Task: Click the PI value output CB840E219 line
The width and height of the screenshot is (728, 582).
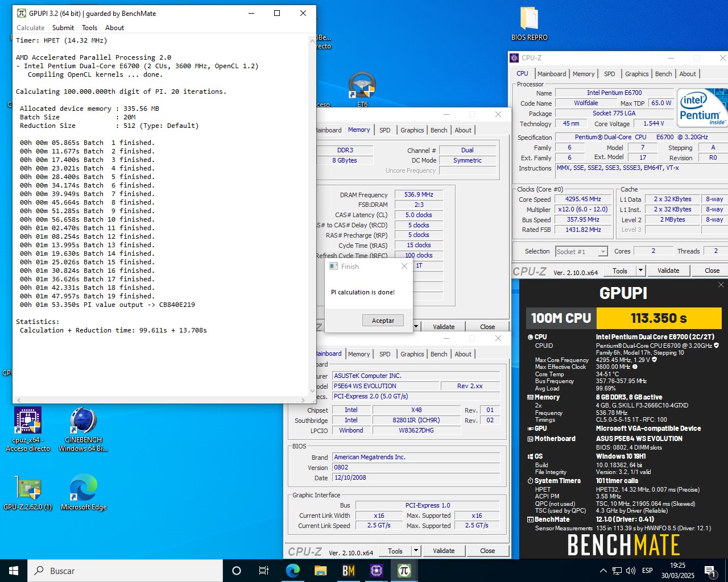Action: (x=107, y=305)
